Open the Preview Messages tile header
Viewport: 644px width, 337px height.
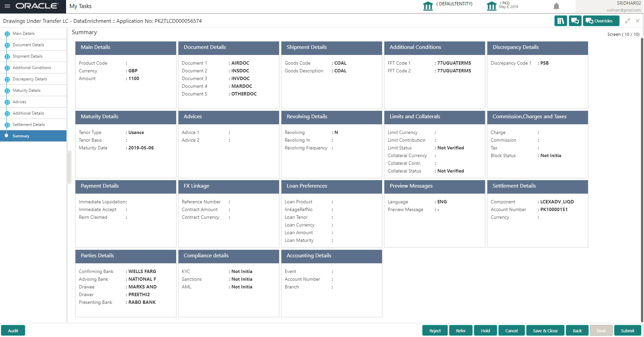point(435,186)
